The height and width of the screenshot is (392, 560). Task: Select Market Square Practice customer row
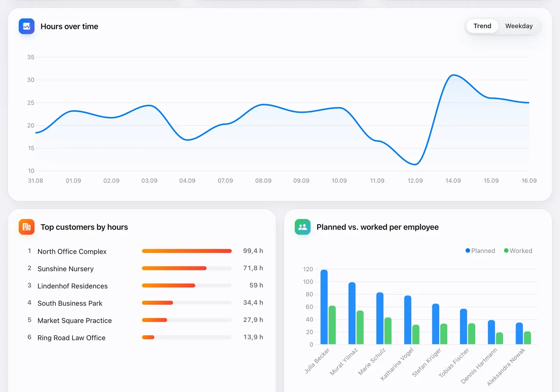[x=145, y=320]
